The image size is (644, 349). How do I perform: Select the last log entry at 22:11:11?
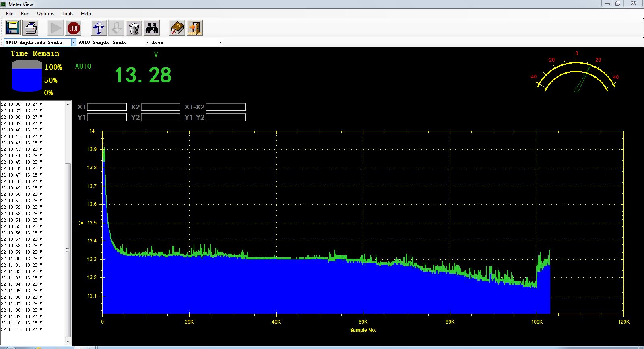22,329
